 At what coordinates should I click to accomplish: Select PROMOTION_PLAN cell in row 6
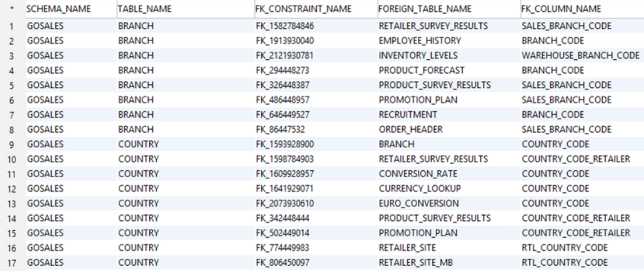point(449,100)
